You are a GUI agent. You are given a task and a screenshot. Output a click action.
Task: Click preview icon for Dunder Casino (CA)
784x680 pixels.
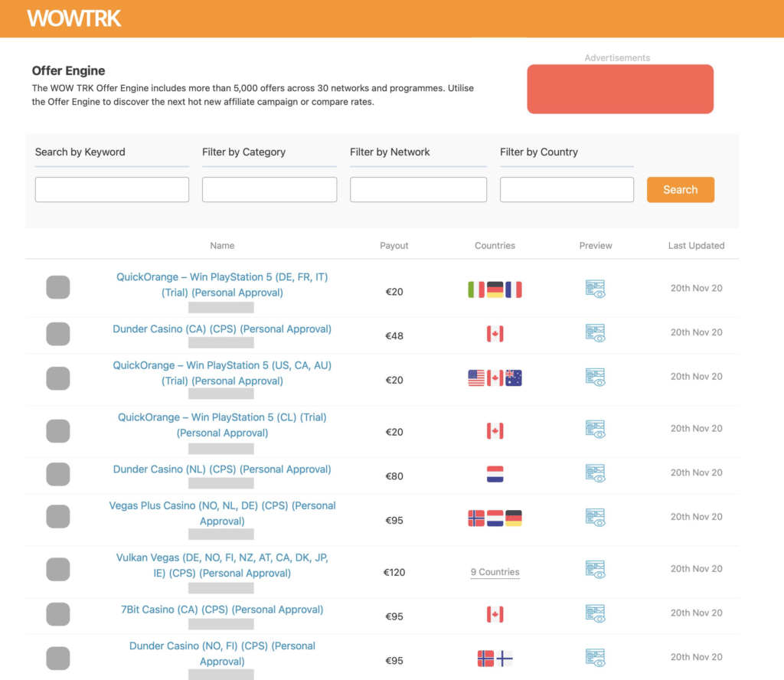point(595,333)
